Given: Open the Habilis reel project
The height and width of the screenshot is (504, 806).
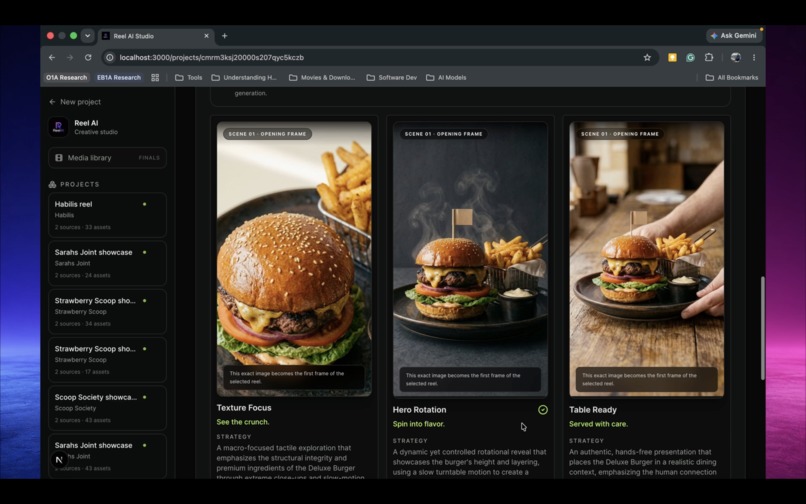Looking at the screenshot, I should (107, 215).
